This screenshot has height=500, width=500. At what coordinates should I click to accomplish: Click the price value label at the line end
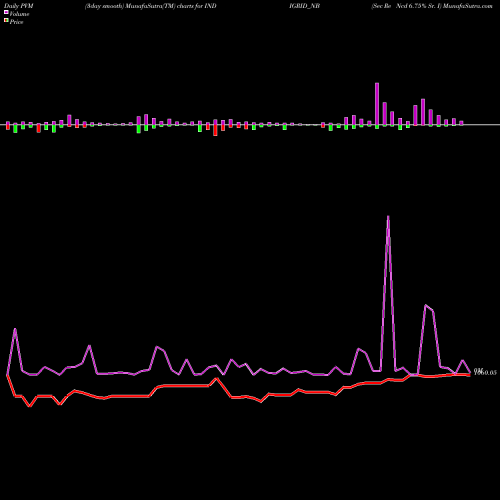(485, 372)
